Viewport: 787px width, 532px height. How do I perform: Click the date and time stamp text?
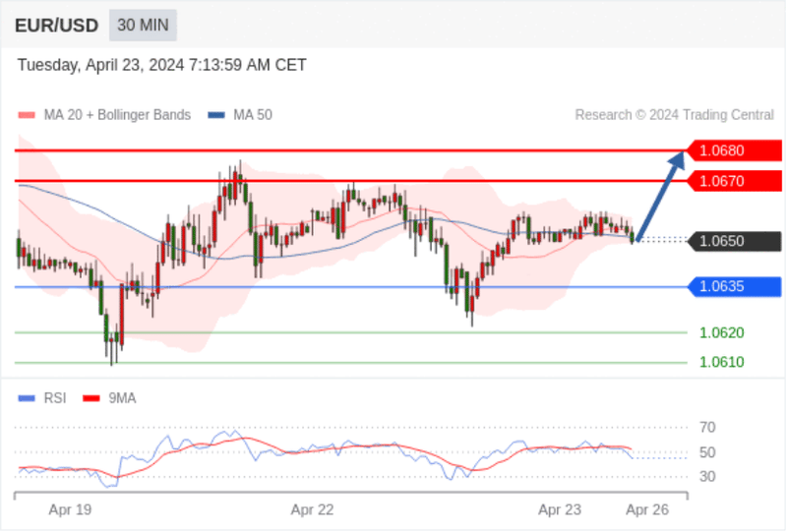coord(161,65)
